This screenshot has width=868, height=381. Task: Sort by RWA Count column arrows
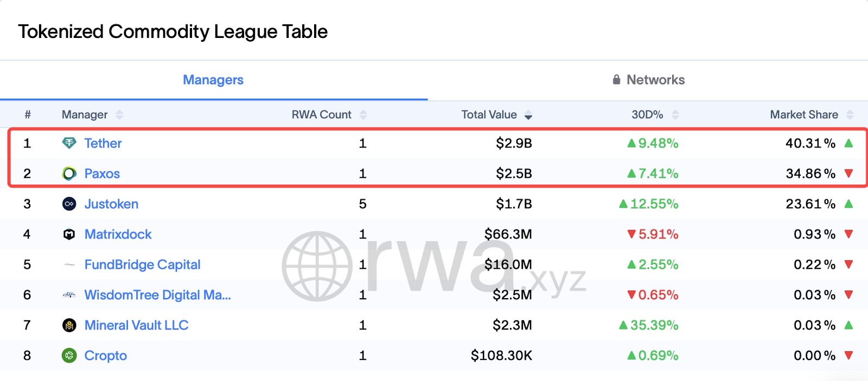[x=363, y=114]
